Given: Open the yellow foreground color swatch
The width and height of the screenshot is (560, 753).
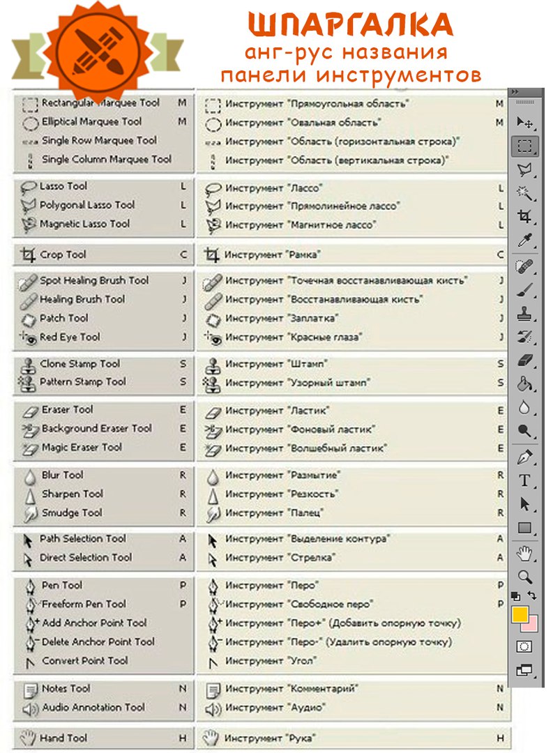Looking at the screenshot, I should [x=520, y=615].
